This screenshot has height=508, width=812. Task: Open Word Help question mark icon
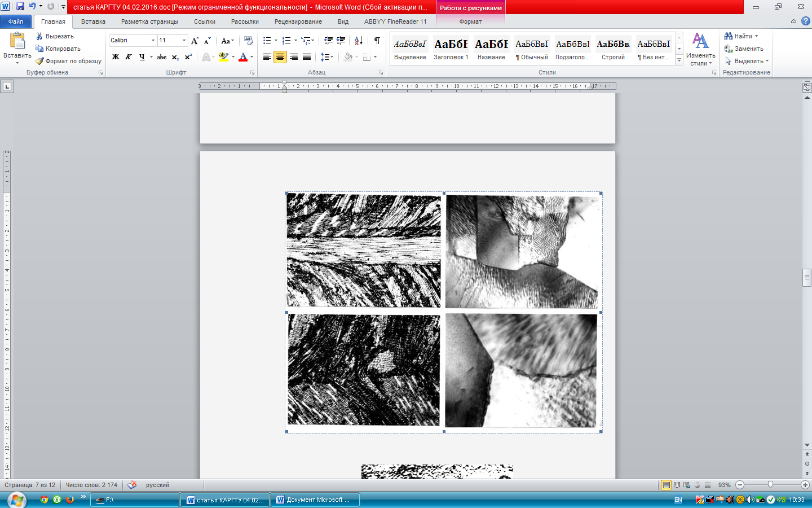[805, 21]
